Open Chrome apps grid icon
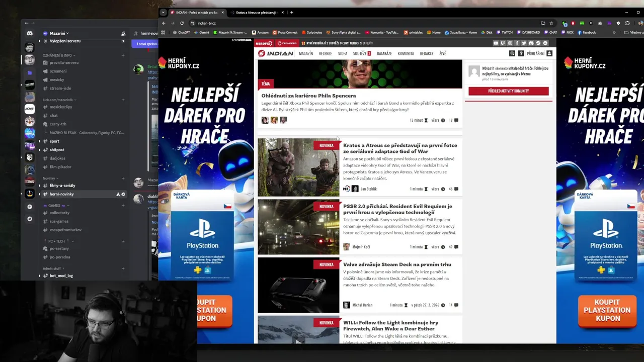This screenshot has width=644, height=362. (x=163, y=33)
